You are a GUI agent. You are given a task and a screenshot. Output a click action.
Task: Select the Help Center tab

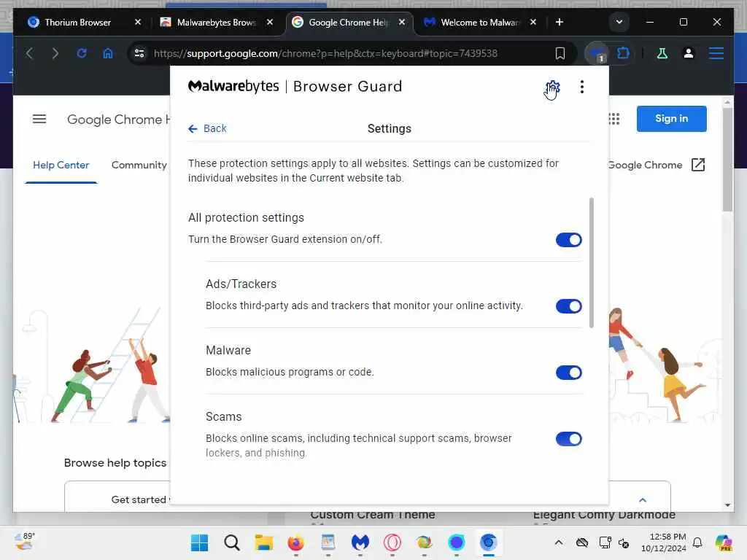point(61,166)
